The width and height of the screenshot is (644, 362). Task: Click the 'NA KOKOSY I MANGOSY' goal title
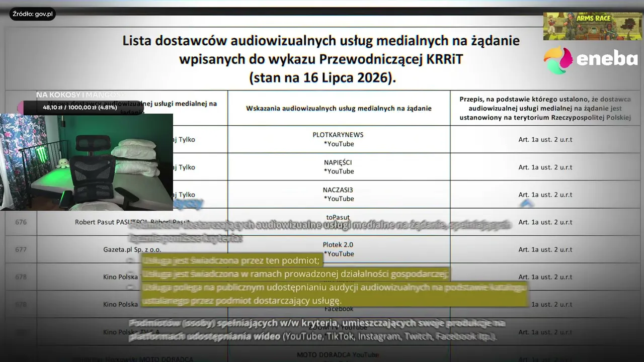80,95
